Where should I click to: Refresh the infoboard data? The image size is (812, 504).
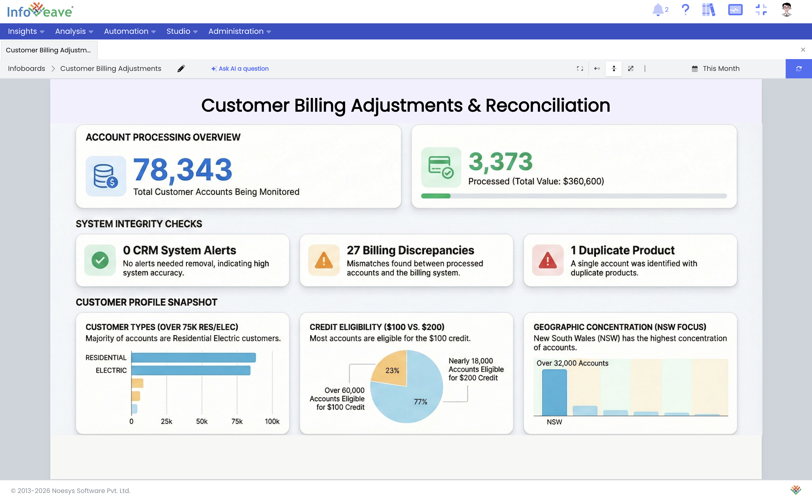799,69
